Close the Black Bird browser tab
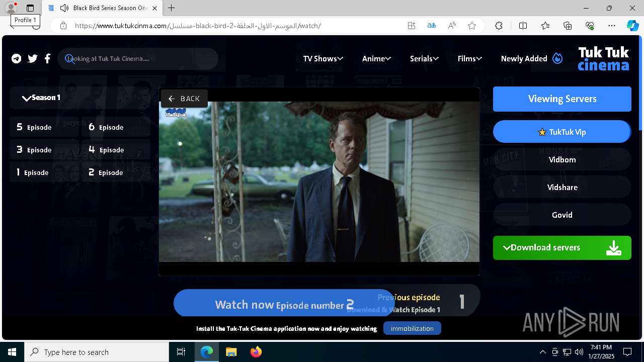Viewport: 644px width, 362px height. pos(155,8)
